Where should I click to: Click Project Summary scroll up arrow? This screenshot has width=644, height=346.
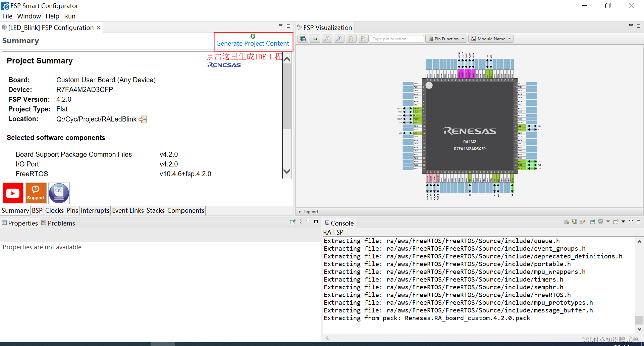click(287, 59)
